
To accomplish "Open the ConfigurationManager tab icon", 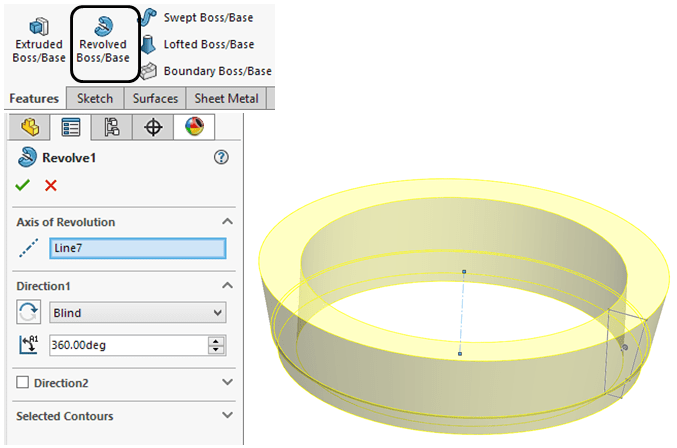I will [111, 127].
